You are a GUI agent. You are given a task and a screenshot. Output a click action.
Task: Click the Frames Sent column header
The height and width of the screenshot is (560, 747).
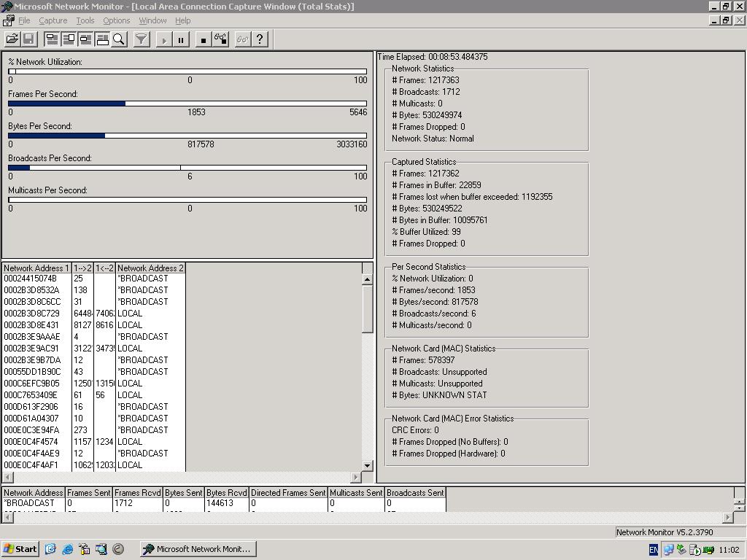coord(89,493)
